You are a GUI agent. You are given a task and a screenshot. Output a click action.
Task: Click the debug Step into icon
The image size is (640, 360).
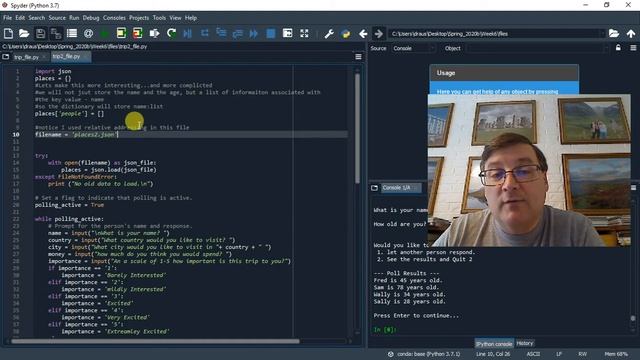pyautogui.click(x=221, y=33)
